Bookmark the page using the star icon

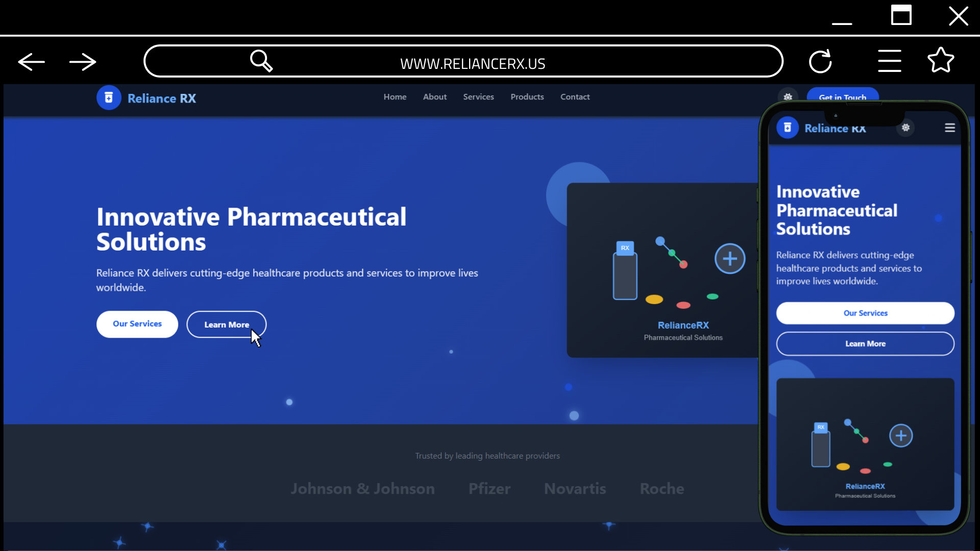coord(941,60)
